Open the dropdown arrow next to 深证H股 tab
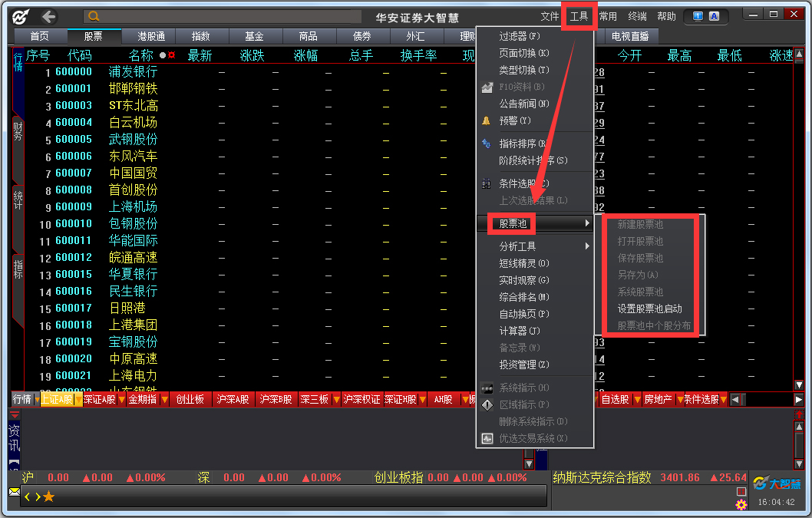 tap(422, 399)
